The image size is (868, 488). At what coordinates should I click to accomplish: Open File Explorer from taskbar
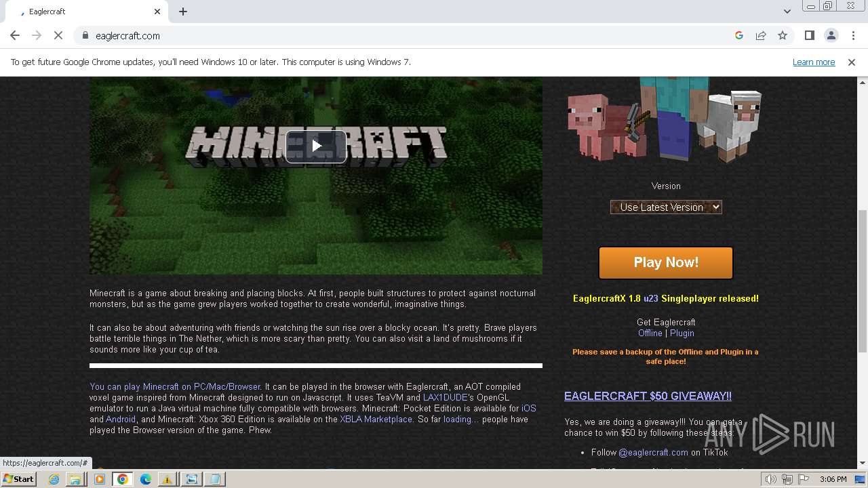click(x=76, y=479)
